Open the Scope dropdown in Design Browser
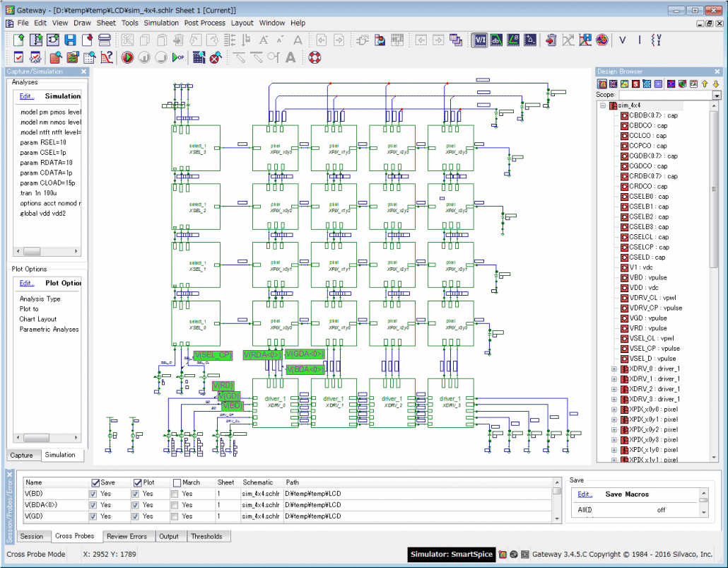The width and height of the screenshot is (728, 568). [717, 94]
